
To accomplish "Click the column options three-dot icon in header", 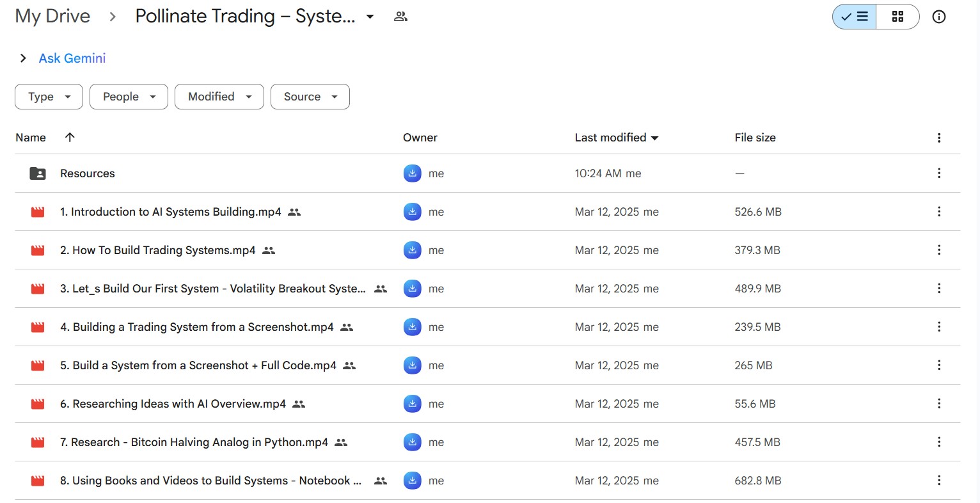I will click(938, 138).
